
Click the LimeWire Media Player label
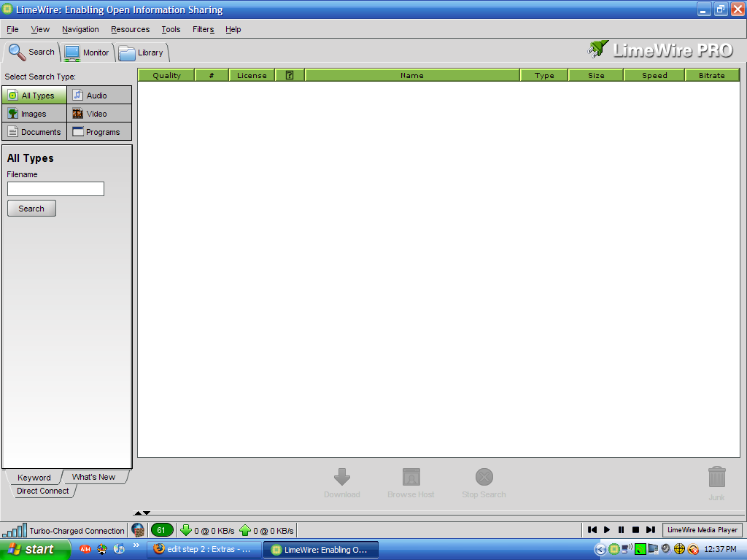click(703, 530)
